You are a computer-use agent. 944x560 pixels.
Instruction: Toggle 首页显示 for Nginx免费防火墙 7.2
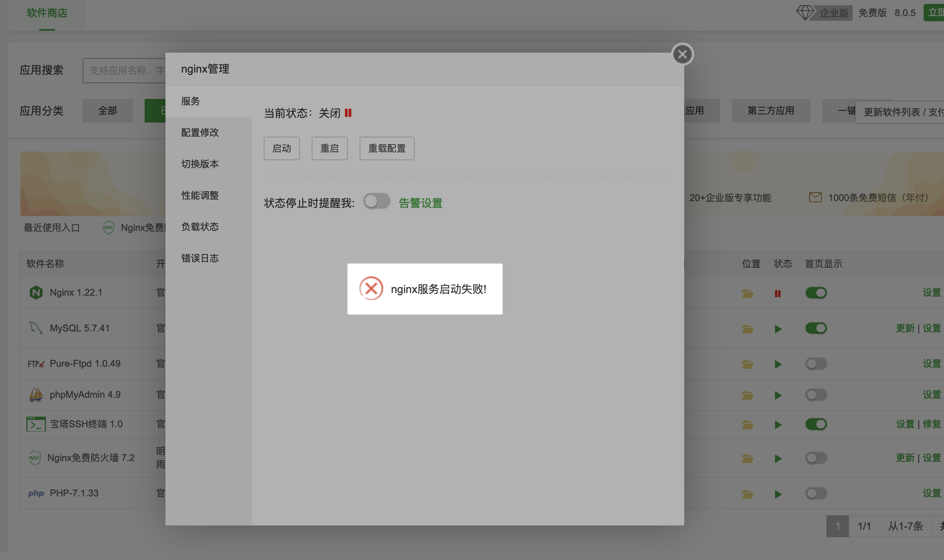(x=816, y=458)
